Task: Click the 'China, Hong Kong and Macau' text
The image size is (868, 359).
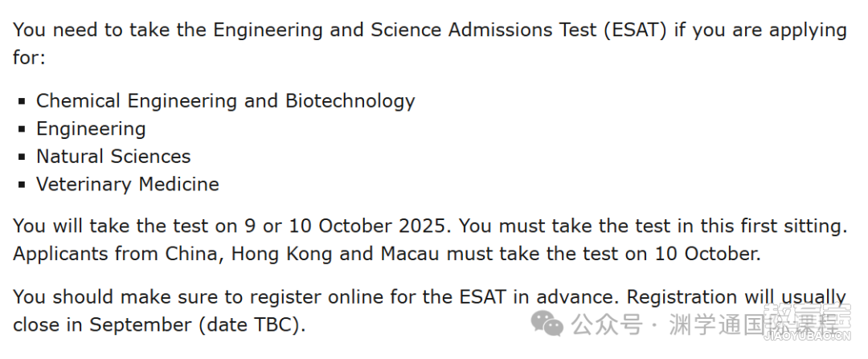Action: coord(302,254)
